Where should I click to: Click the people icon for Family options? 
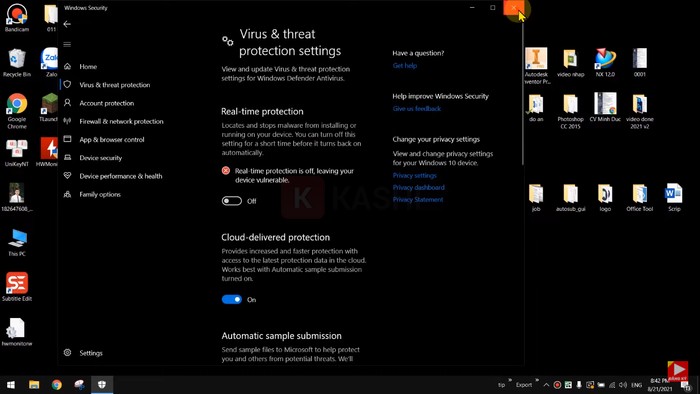coord(67,194)
